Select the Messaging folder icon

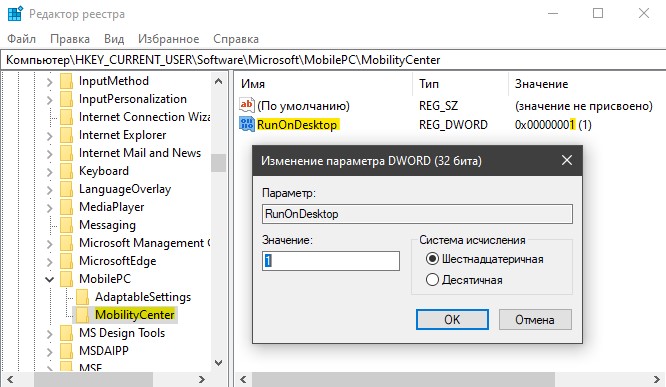pos(66,225)
